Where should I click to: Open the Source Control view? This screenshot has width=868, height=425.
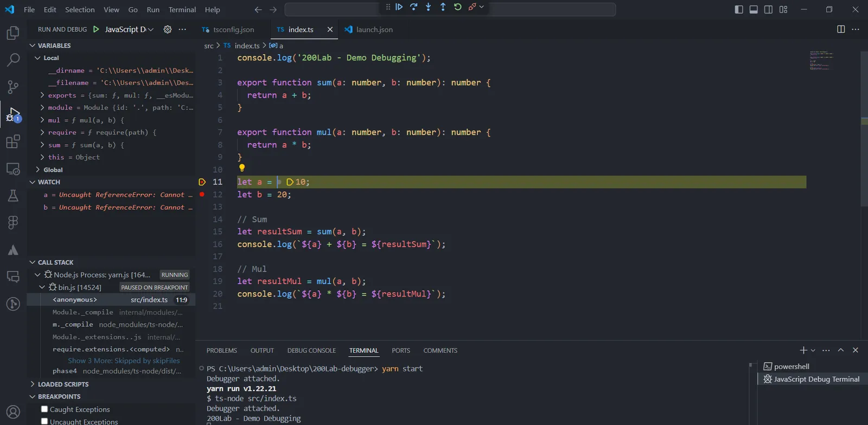tap(13, 87)
